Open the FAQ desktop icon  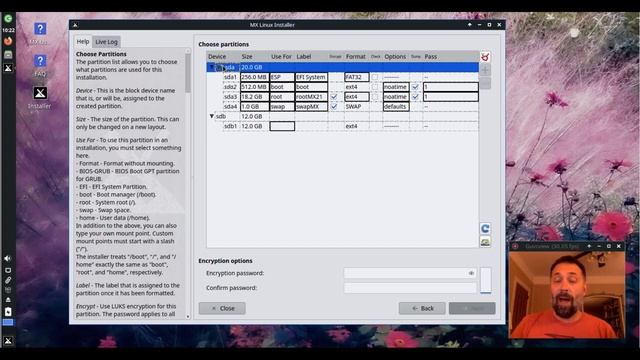(40, 66)
